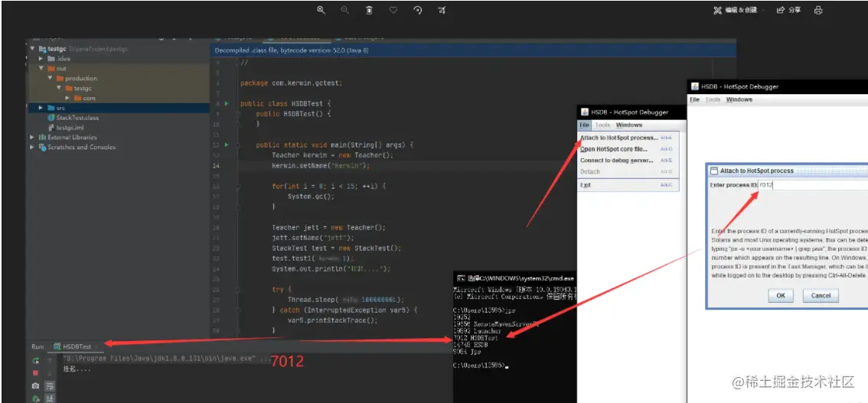868x403 pixels.
Task: Collapse the out folder
Action: (x=41, y=69)
